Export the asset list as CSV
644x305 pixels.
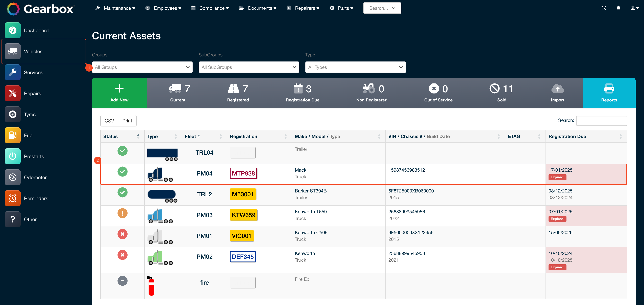click(x=109, y=121)
